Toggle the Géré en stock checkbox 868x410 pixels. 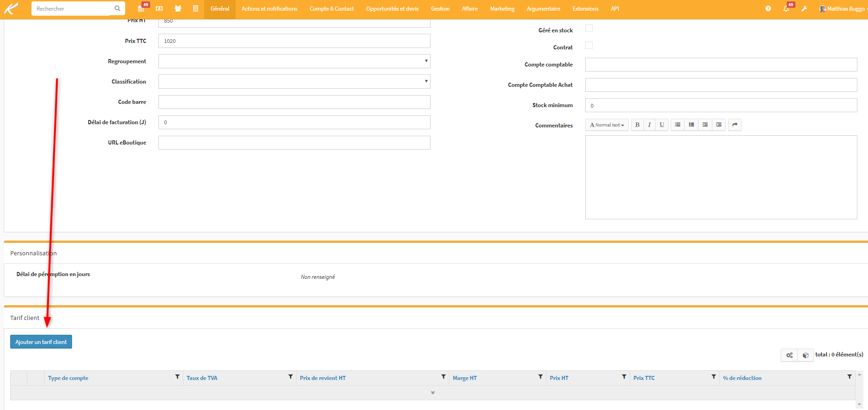(x=589, y=28)
